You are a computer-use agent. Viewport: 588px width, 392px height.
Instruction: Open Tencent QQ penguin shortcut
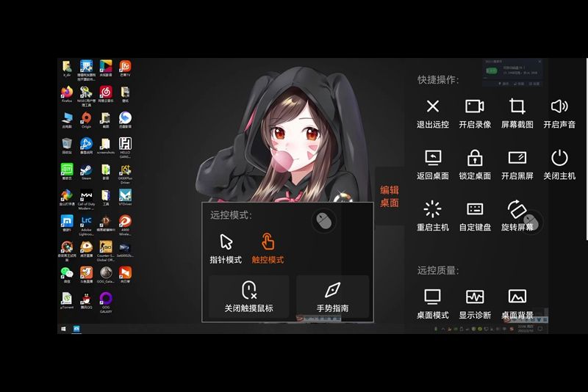(x=86, y=301)
